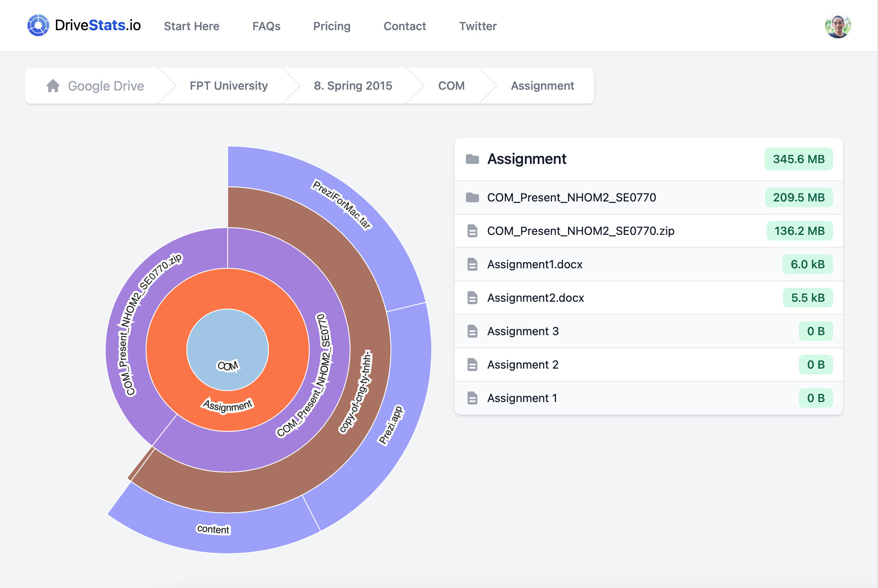This screenshot has height=588, width=878.
Task: Go to the Pricing page
Action: (332, 26)
